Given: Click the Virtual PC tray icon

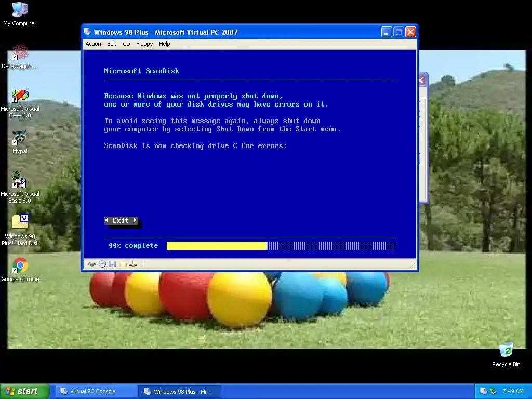Looking at the screenshot, I should pyautogui.click(x=484, y=391).
